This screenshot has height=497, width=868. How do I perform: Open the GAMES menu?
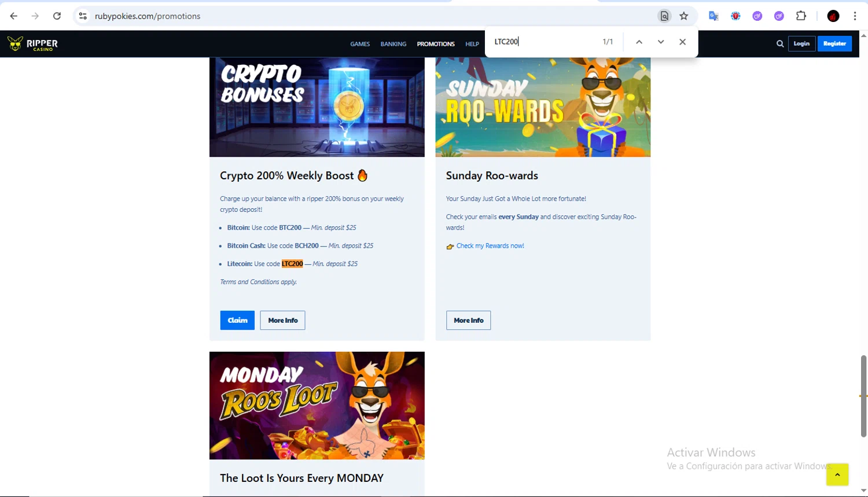[360, 44]
